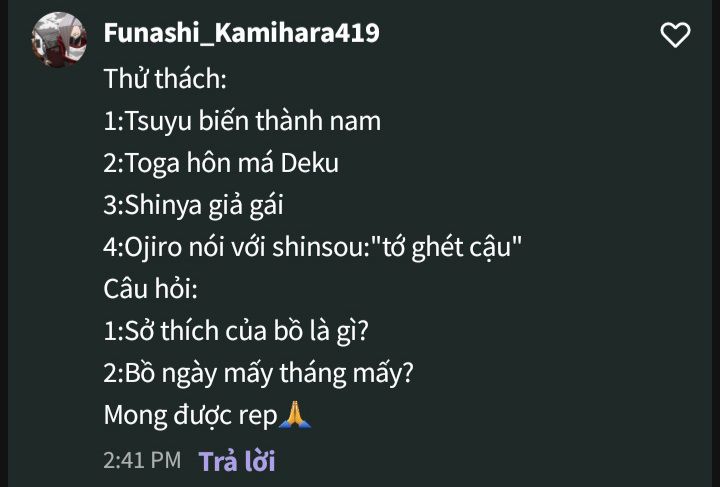The height and width of the screenshot is (487, 720).
Task: Click the quoted text "tớ ghét cậu"
Action: (x=448, y=247)
